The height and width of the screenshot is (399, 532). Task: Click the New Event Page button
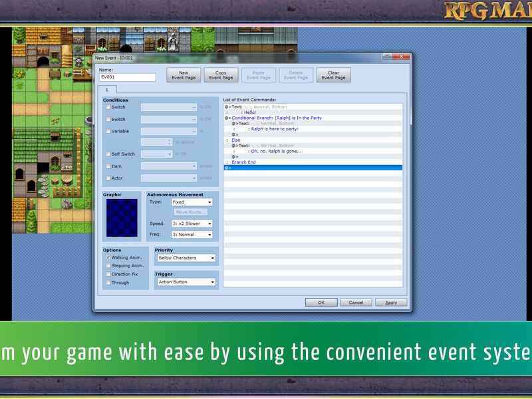[x=184, y=75]
